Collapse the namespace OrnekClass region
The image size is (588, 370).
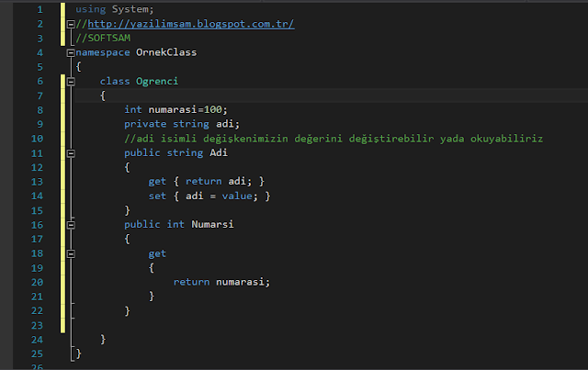tap(71, 53)
